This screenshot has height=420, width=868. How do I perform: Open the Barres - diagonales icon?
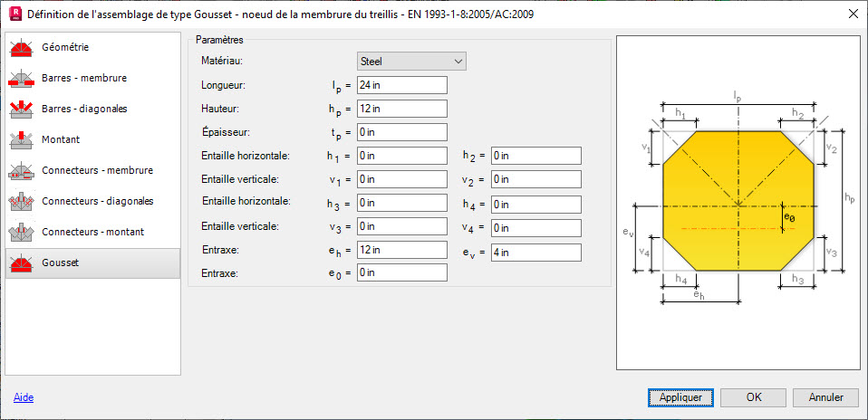pyautogui.click(x=22, y=110)
